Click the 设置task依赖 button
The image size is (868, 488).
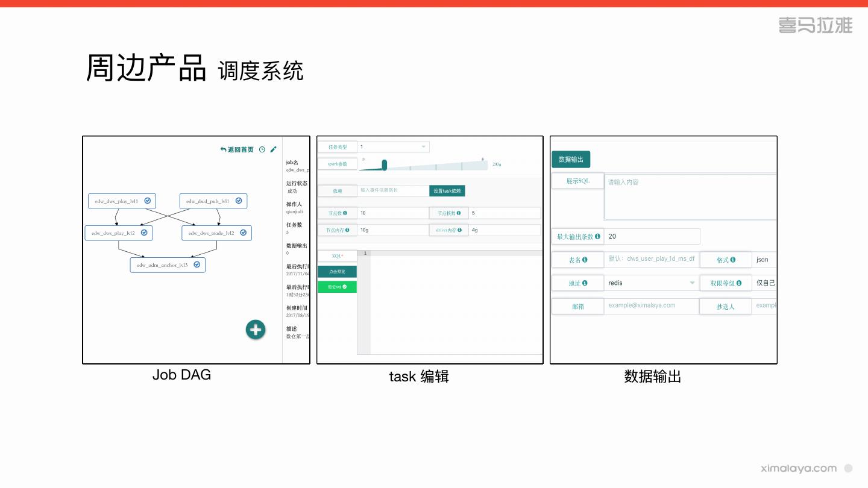click(x=447, y=191)
